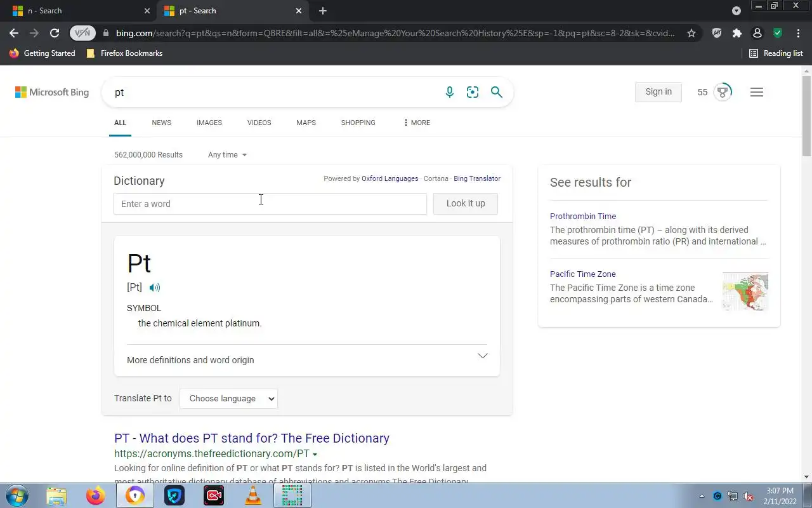Select the IMAGES search tab
The width and height of the screenshot is (812, 508).
point(209,123)
